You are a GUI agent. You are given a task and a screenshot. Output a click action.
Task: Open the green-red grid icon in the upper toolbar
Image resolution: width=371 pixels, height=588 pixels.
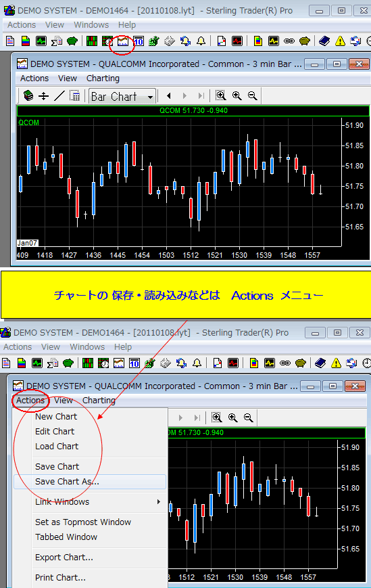(92, 41)
